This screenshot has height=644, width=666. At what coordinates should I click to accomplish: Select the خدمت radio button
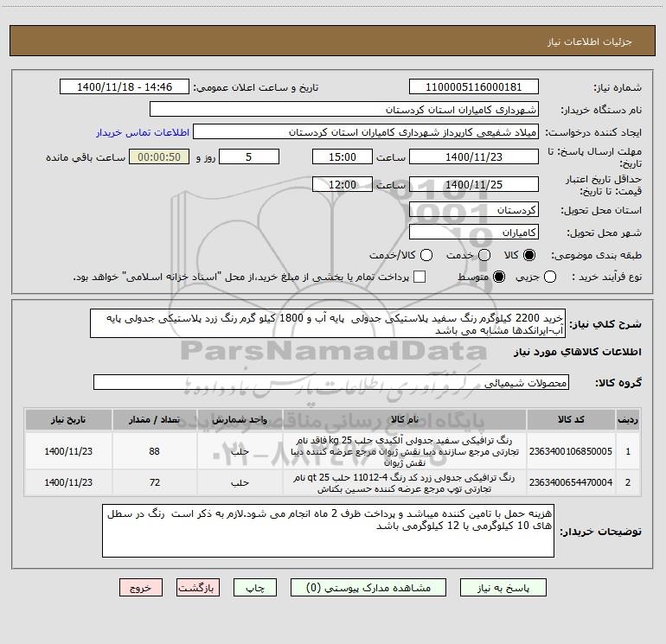[x=484, y=255]
